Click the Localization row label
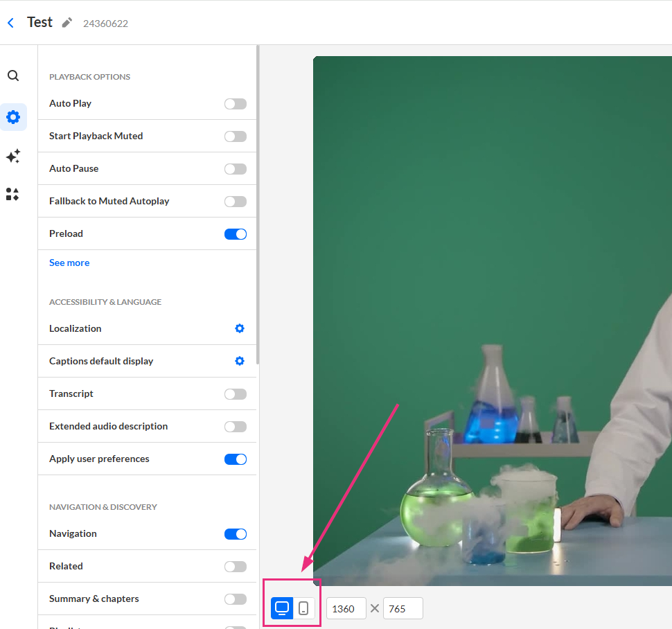Viewport: 672px width, 629px height. pos(76,328)
